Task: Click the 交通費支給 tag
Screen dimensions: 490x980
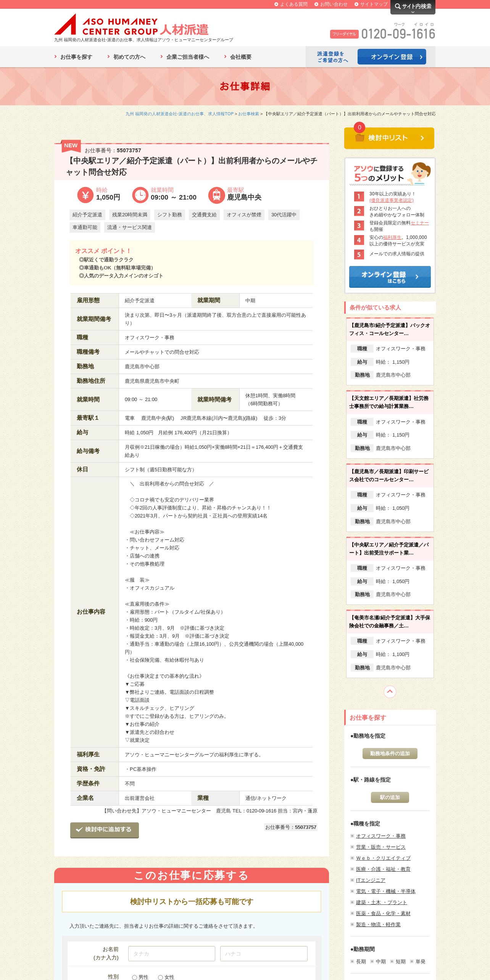Action: pos(204,215)
